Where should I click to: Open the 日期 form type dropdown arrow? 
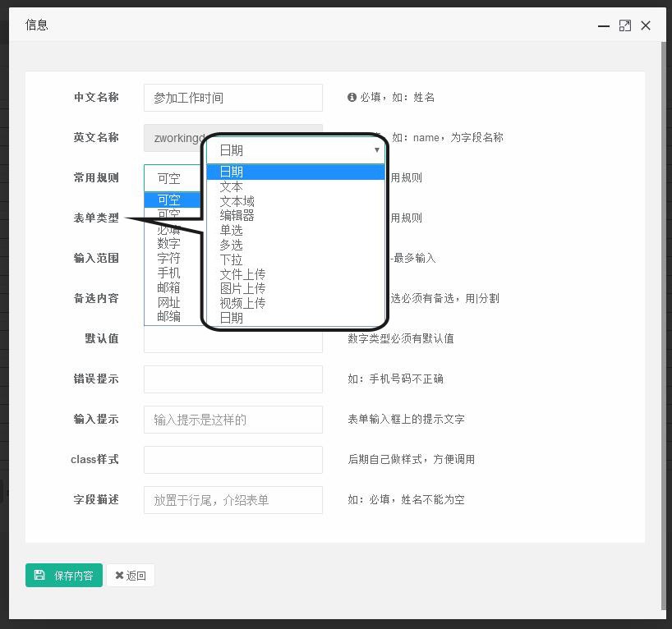(377, 150)
